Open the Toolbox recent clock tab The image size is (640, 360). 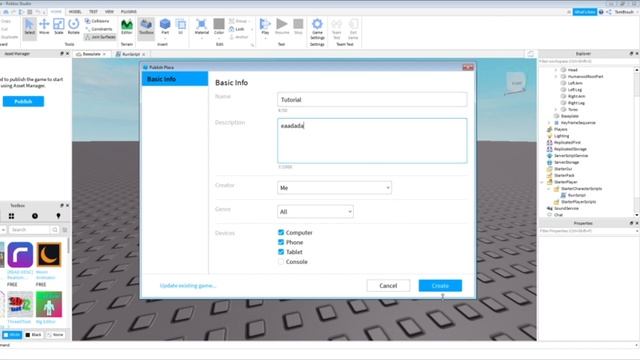pos(35,216)
